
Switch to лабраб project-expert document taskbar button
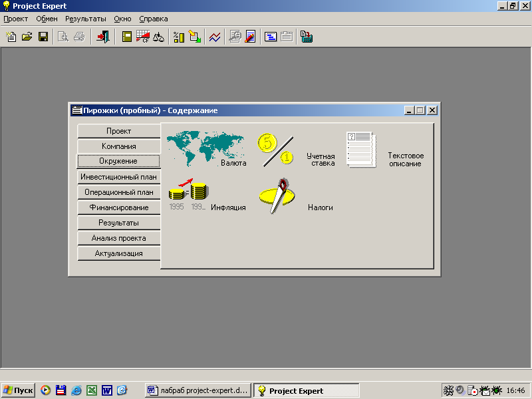pos(198,390)
